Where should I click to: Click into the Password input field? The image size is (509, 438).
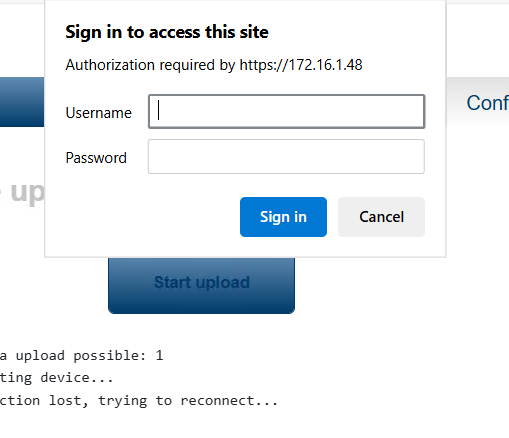(286, 157)
